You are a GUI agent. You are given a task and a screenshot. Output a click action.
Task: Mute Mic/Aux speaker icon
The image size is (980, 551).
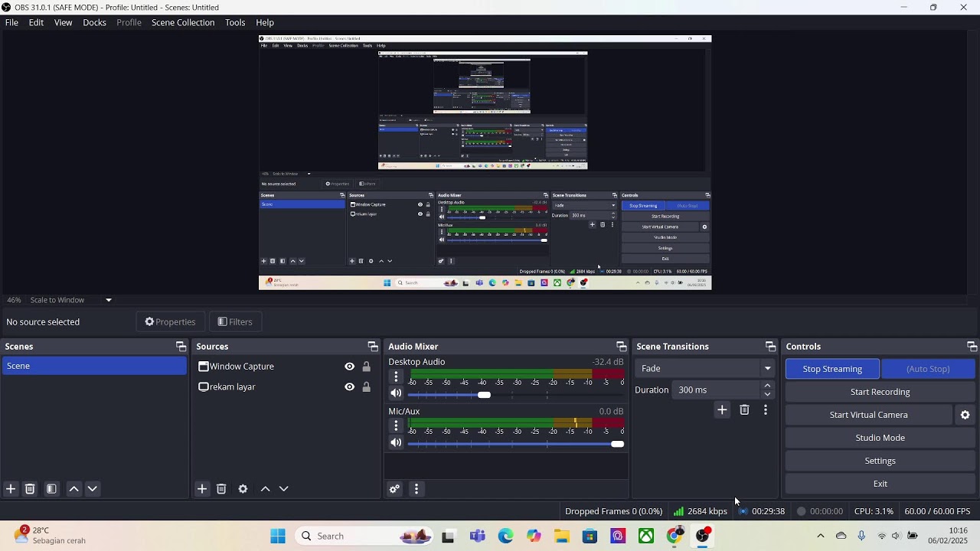pos(396,443)
